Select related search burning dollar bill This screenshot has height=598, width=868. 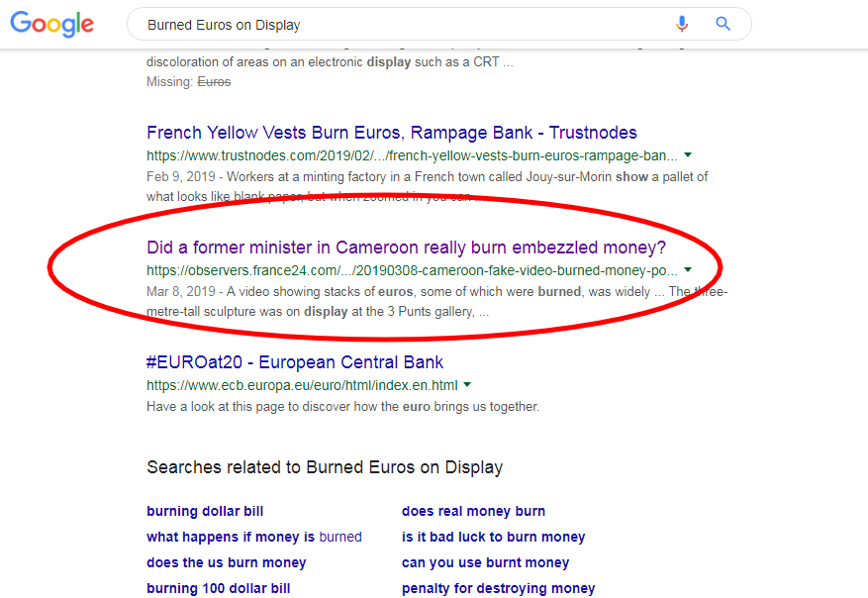coord(205,511)
